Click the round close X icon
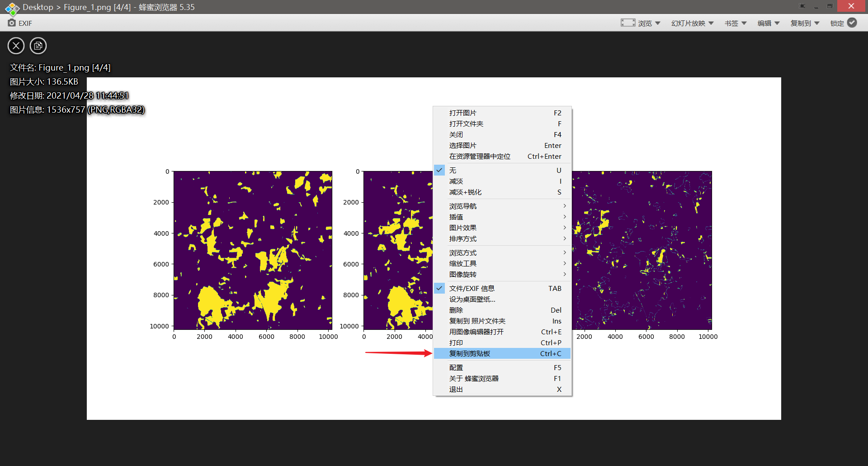 pos(16,46)
